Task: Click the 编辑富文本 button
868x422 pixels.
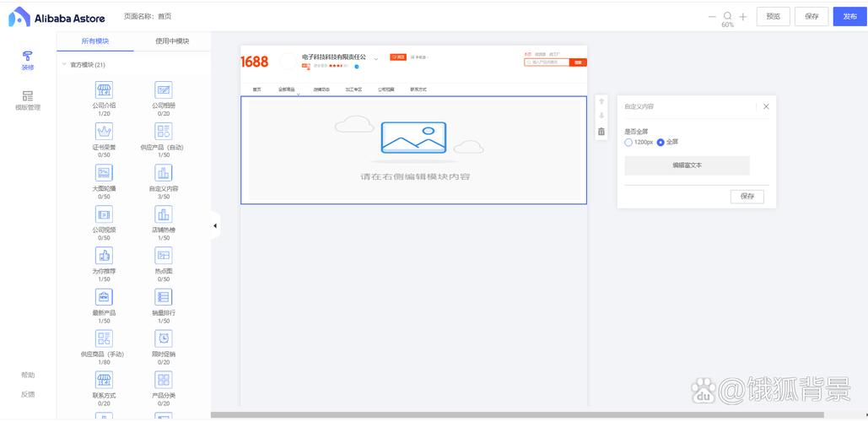Action: 687,165
